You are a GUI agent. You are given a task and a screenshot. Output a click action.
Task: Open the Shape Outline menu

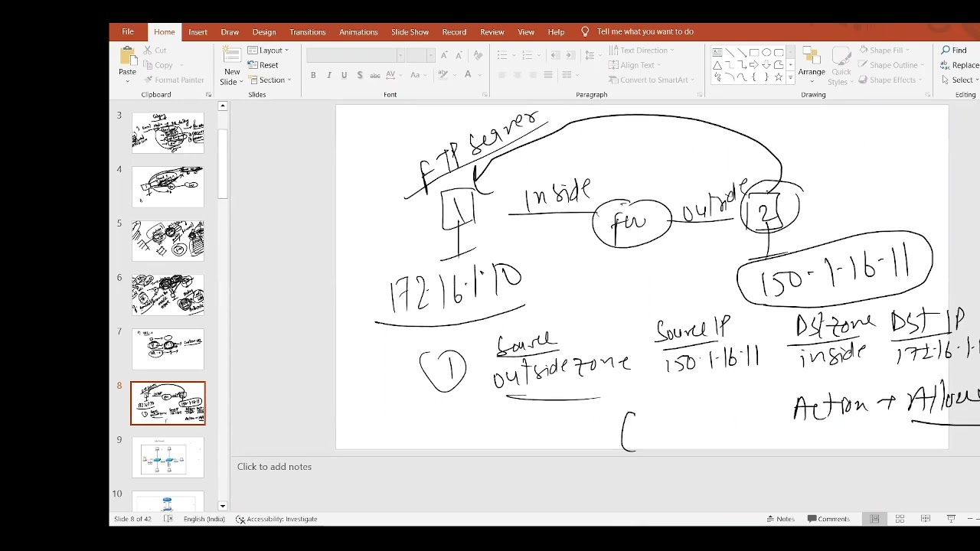891,65
